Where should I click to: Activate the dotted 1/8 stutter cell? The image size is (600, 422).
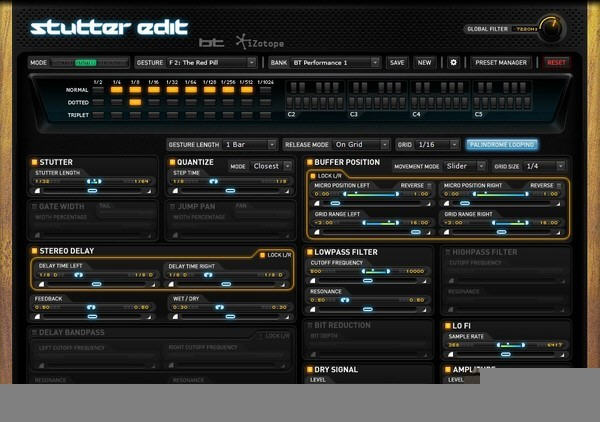tap(135, 102)
